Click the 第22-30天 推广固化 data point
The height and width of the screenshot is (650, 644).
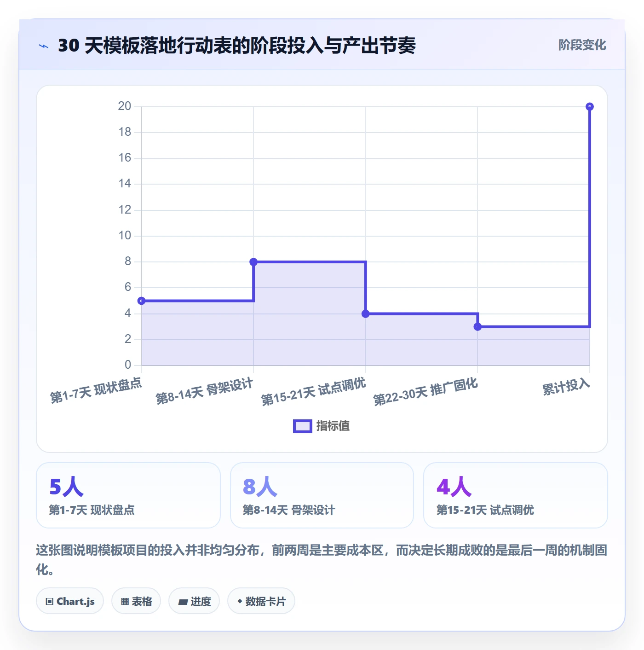click(x=477, y=327)
